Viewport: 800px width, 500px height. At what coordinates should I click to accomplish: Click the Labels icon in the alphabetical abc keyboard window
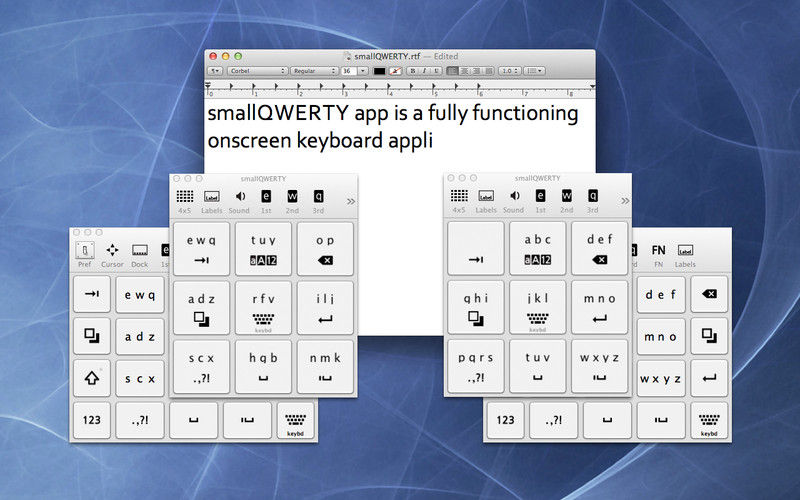click(486, 196)
